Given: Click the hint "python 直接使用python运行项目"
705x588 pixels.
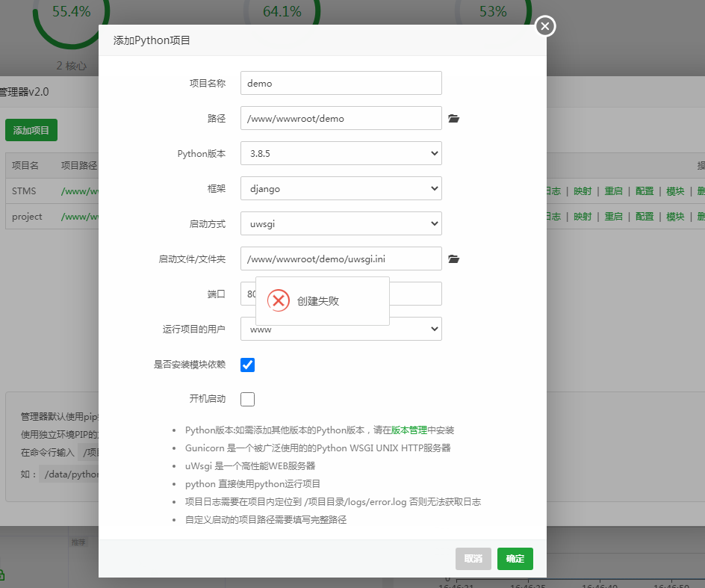Looking at the screenshot, I should (x=252, y=484).
